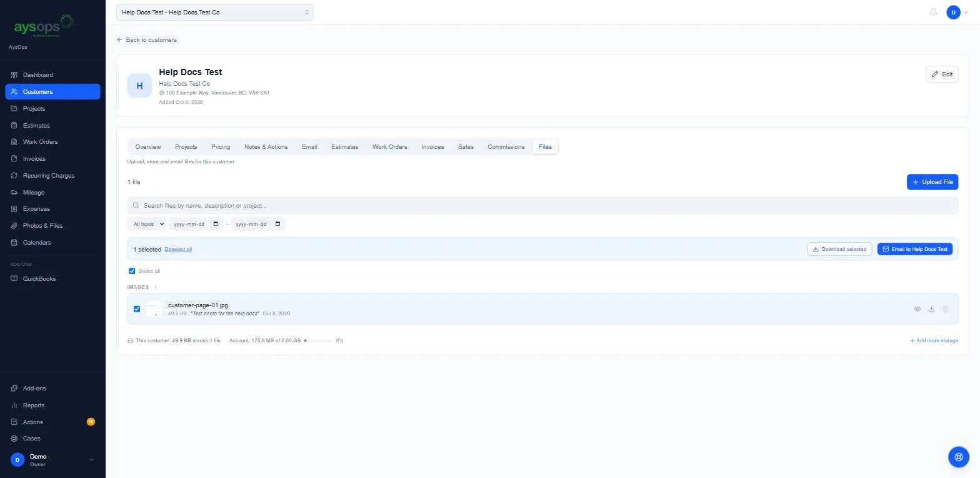
Task: Open the Estimates sidebar section
Action: click(x=52, y=126)
